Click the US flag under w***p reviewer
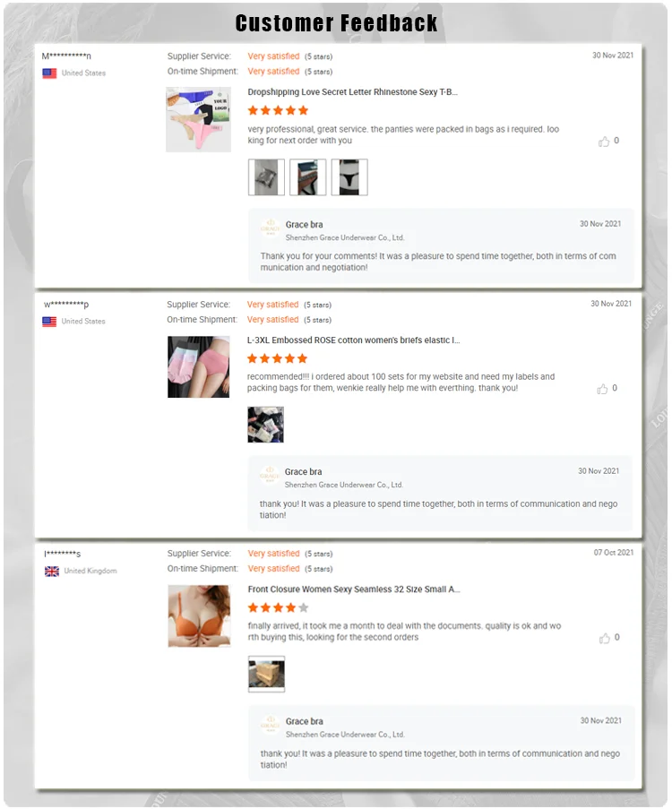This screenshot has height=809, width=672. tap(49, 322)
